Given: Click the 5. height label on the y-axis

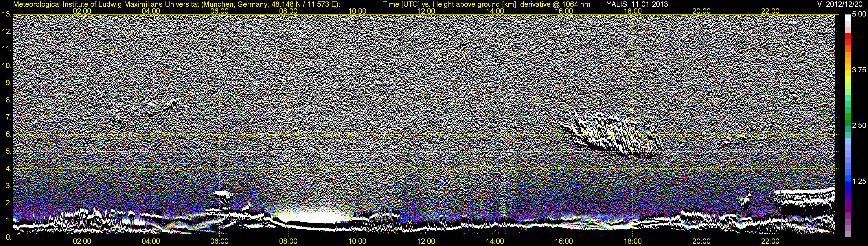Looking at the screenshot, I should coord(8,152).
